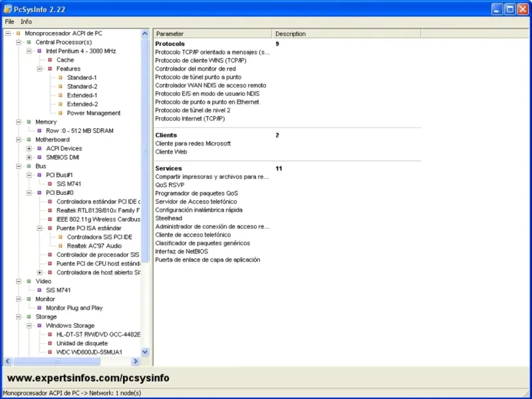Viewport: 532px width, 399px height.
Task: Expand the ACPI Devices node
Action: click(29, 148)
